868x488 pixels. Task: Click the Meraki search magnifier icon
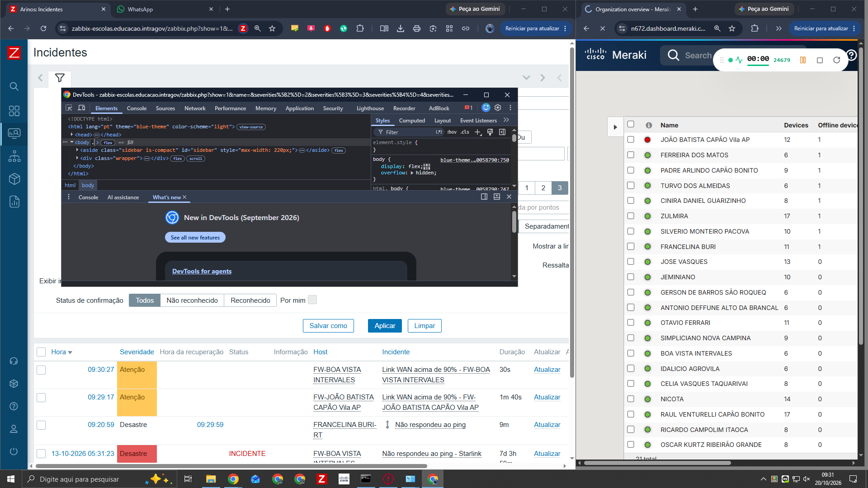click(x=674, y=55)
